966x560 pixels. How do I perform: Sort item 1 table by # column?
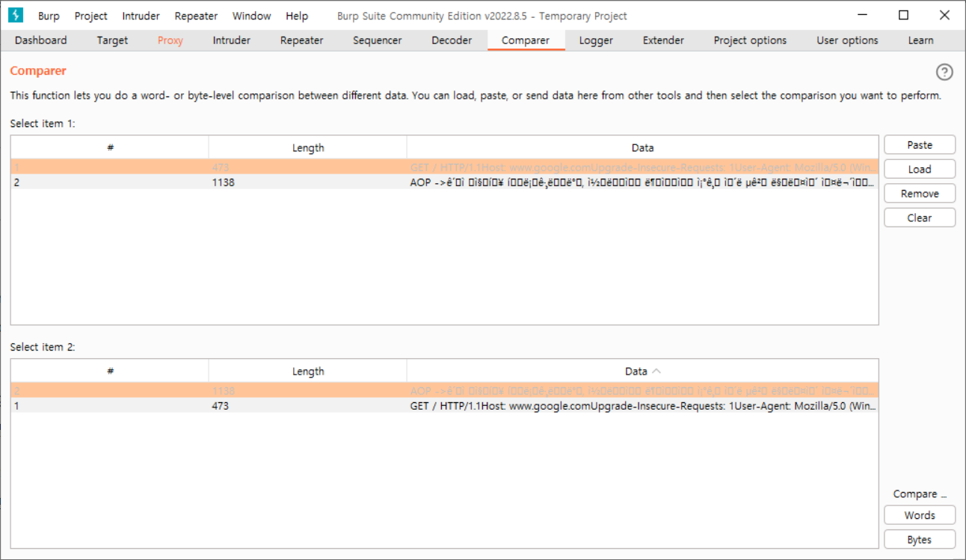[x=110, y=147]
